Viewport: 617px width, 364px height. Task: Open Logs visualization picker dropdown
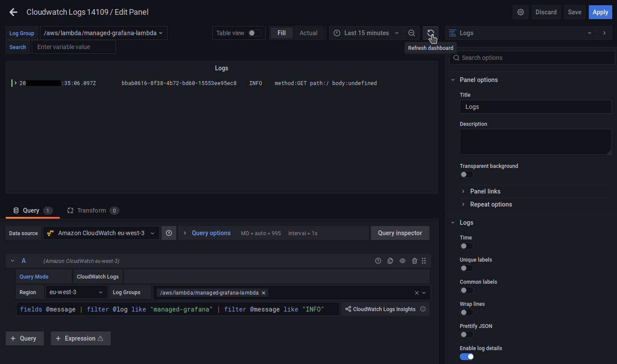(x=521, y=33)
